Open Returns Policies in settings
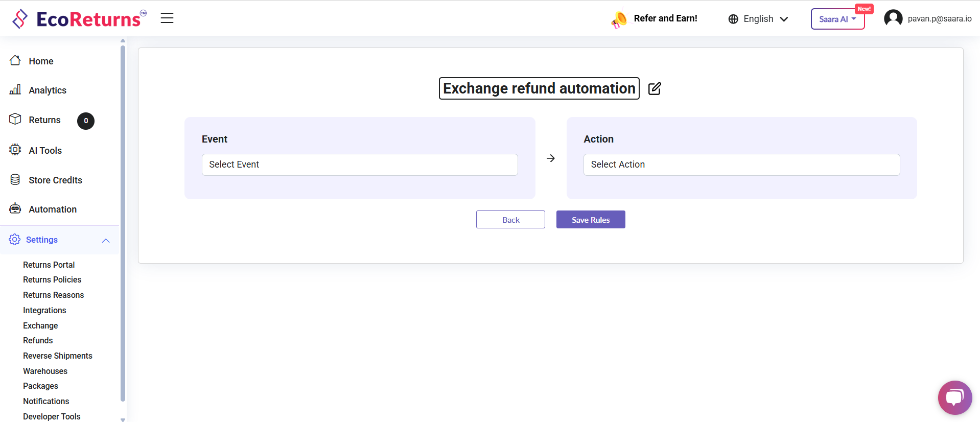Viewport: 980px width, 422px height. (52, 280)
